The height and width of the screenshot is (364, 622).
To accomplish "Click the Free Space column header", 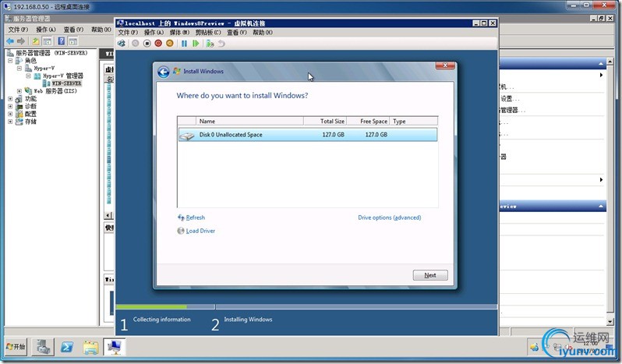I will point(368,122).
